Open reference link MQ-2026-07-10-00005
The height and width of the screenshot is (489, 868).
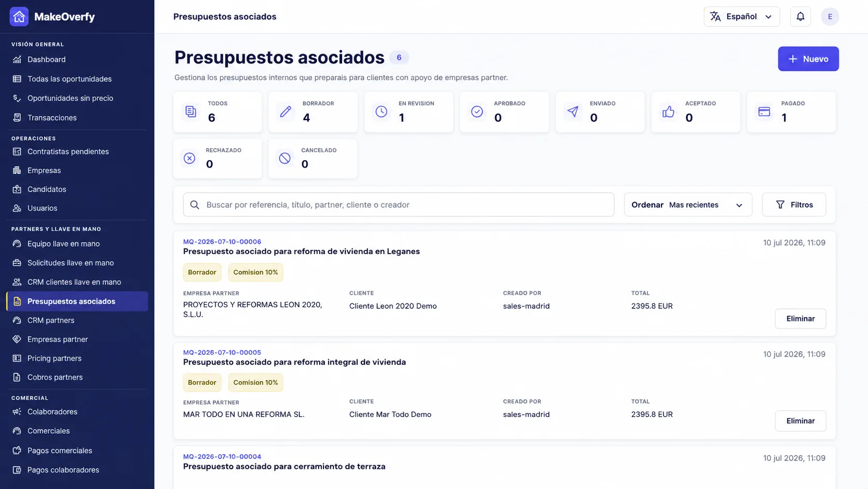coord(222,352)
